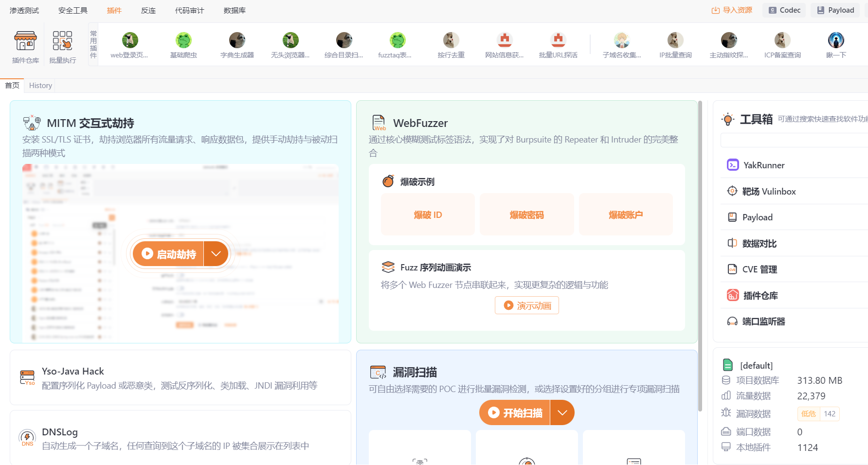Expand the 开始扫描 dropdown arrow
This screenshot has height=465, width=868.
[x=562, y=412]
